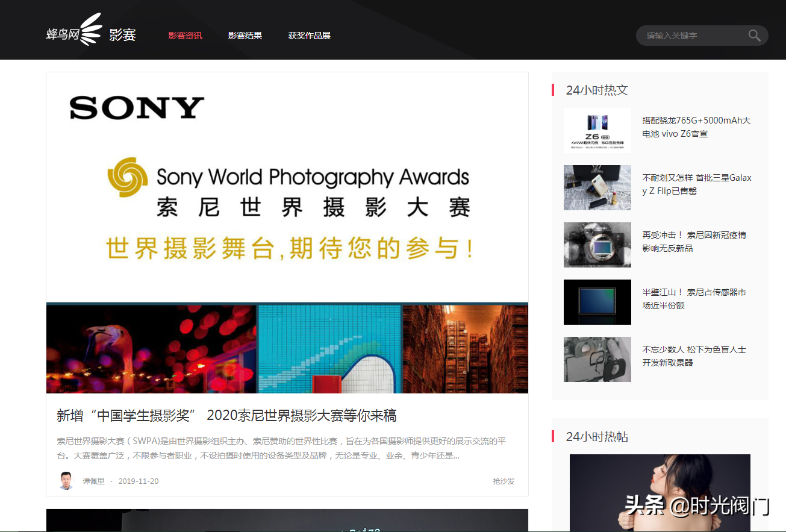
Task: Go to 获奖作品展 tab
Action: pyautogui.click(x=310, y=36)
